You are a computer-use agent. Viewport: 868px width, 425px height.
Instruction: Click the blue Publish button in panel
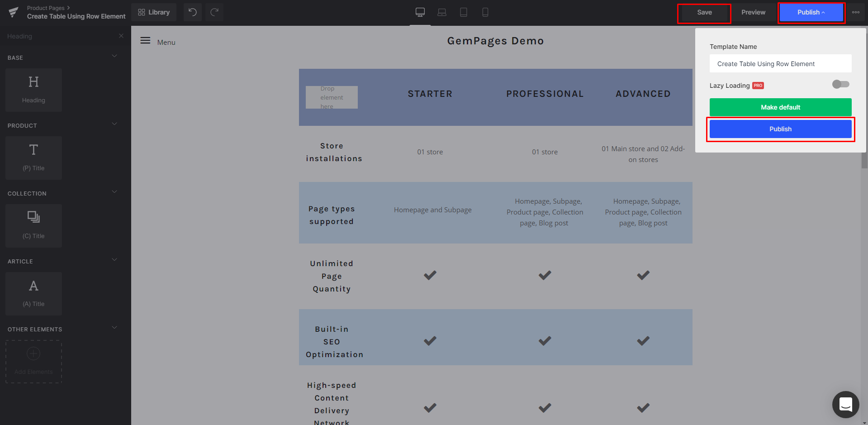780,129
